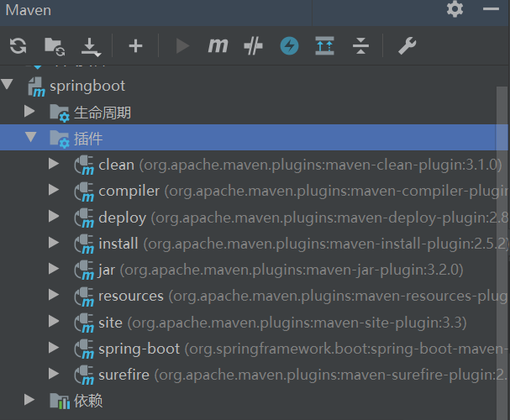The height and width of the screenshot is (420, 510).
Task: Select the install plugin row text
Action: pyautogui.click(x=303, y=244)
